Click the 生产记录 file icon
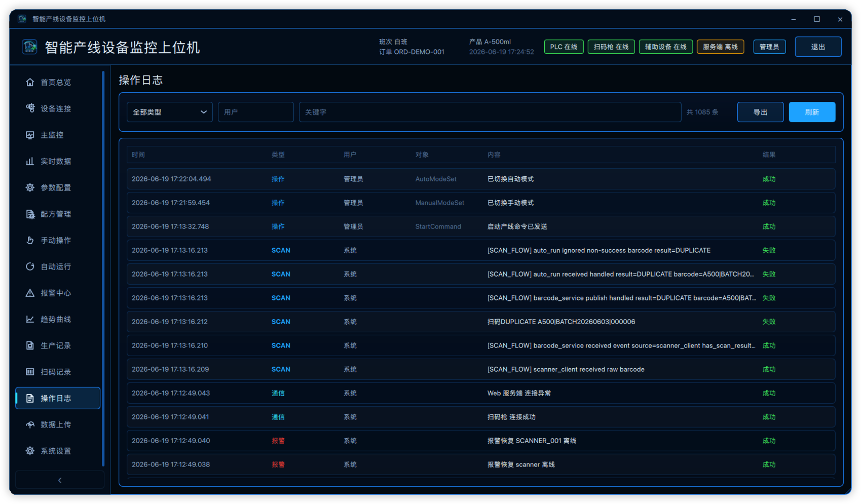The width and height of the screenshot is (861, 504). pyautogui.click(x=30, y=345)
